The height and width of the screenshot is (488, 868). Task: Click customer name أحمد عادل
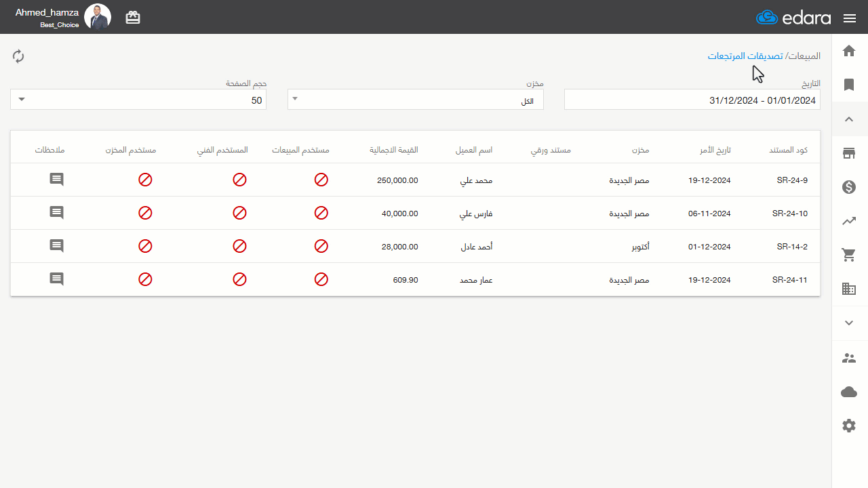coord(477,247)
